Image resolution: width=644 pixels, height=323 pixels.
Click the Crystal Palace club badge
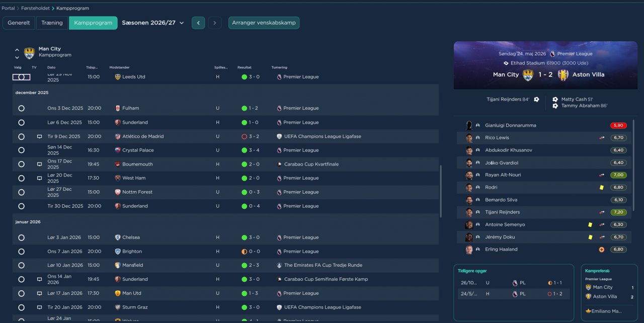pos(118,150)
